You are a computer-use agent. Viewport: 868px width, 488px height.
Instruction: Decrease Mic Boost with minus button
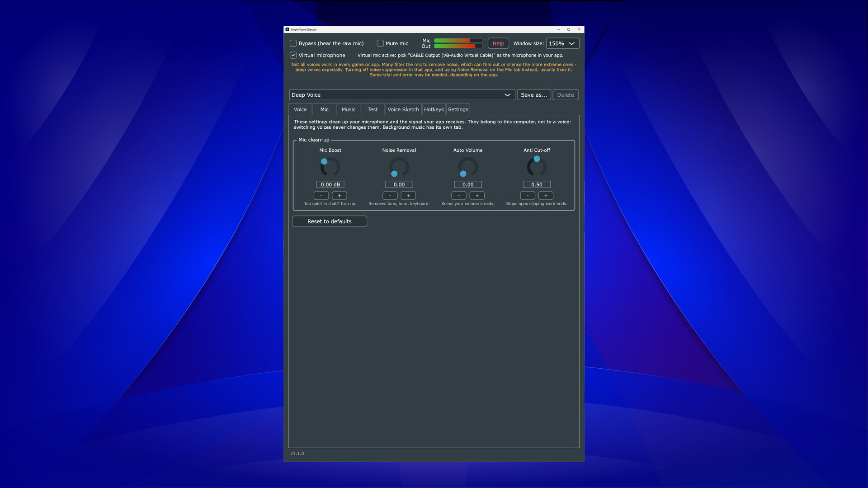(x=321, y=196)
